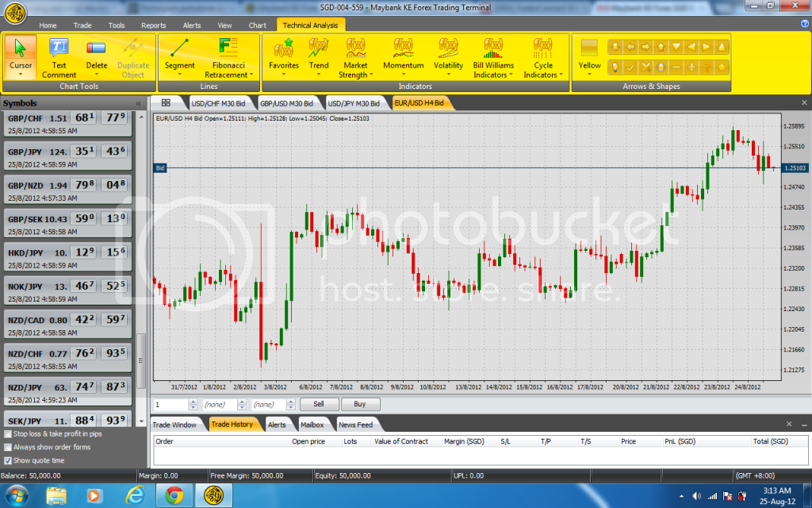Expand the Cursor tool dropdown arrow
Viewport: 812px width, 508px height.
[21, 75]
